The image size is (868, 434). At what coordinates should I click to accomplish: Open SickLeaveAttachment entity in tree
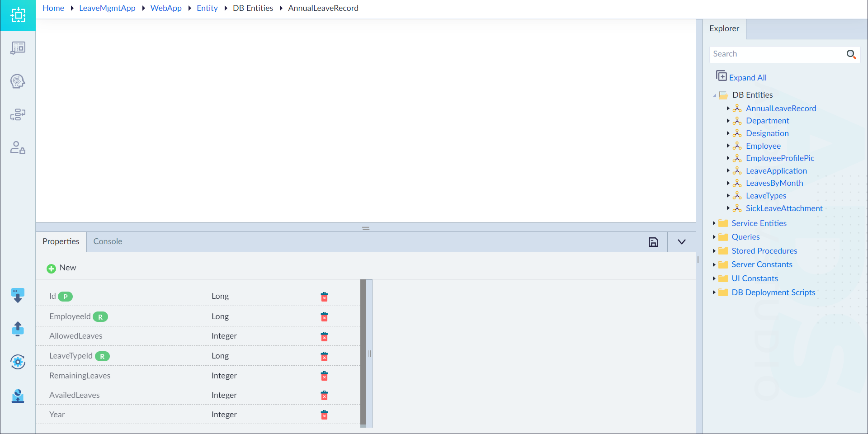(x=784, y=208)
